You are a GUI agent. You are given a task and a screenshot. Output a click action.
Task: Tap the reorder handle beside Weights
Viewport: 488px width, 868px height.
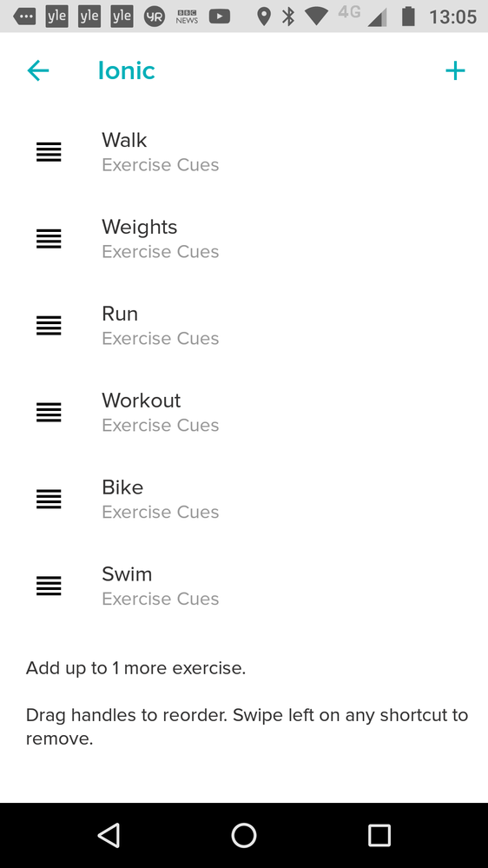[49, 239]
